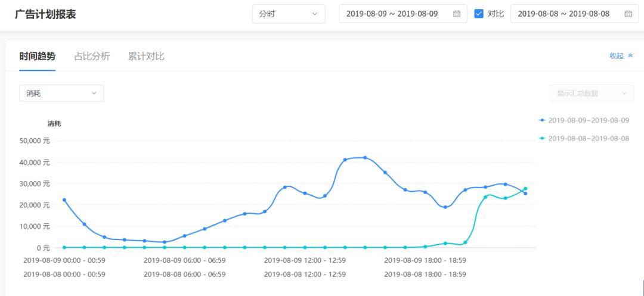Click the 2019-08-09 date range field
This screenshot has width=644, height=296.
click(402, 14)
